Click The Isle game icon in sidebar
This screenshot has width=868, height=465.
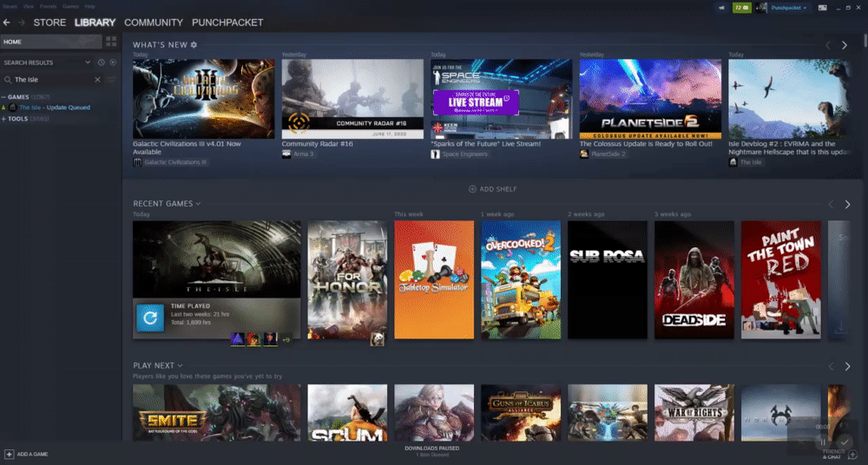(13, 108)
